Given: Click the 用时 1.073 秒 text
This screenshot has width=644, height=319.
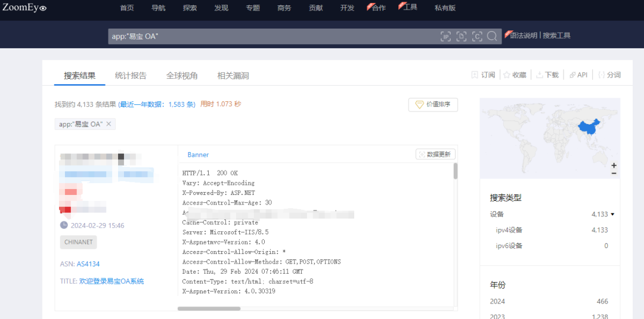Looking at the screenshot, I should coord(221,104).
